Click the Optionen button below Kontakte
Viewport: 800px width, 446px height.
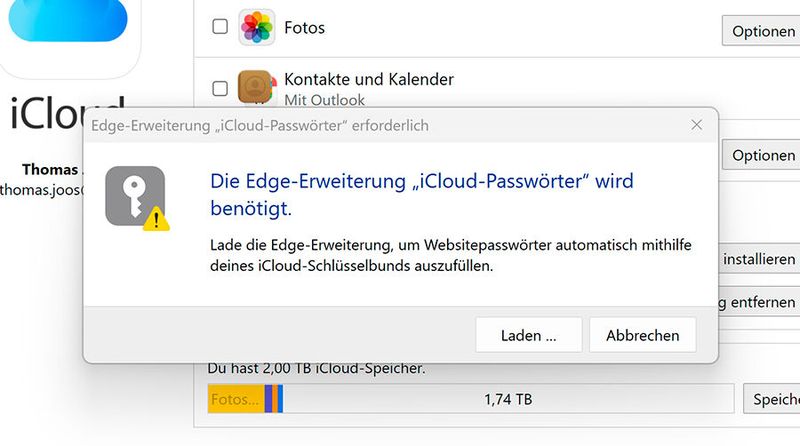(x=762, y=155)
